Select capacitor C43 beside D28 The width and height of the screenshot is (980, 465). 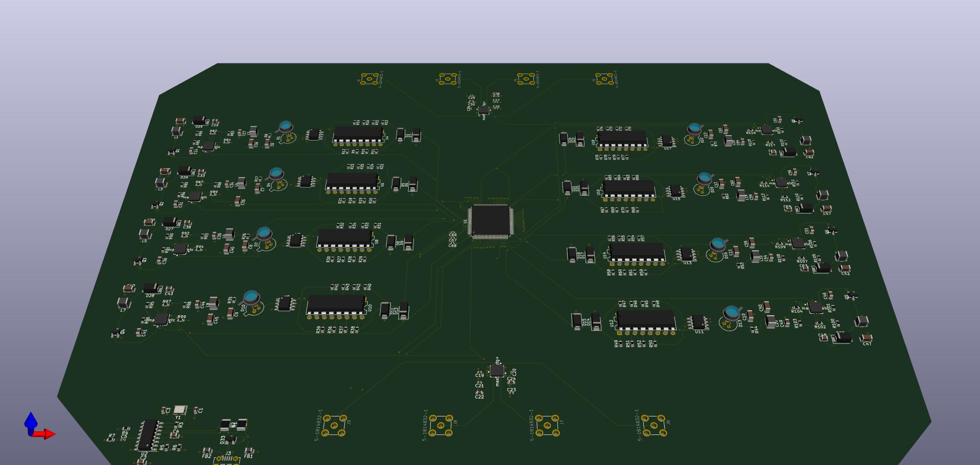(x=169, y=290)
